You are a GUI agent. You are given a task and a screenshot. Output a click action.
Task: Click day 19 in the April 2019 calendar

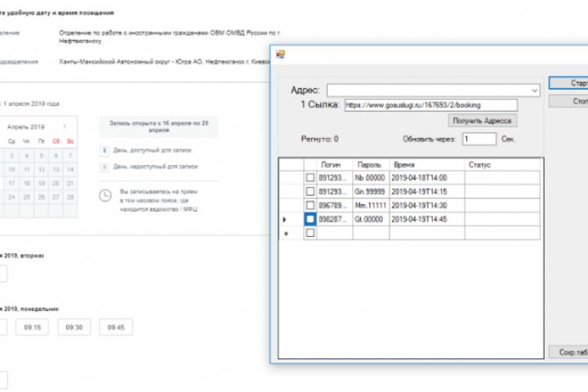[x=42, y=183]
